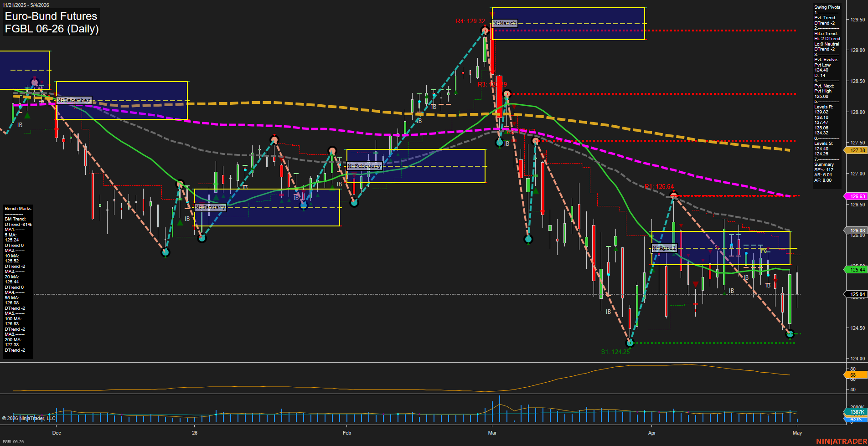Viewport: 868px width, 446px height.
Task: Click the R4: 129.32 resistance label
Action: 470,21
